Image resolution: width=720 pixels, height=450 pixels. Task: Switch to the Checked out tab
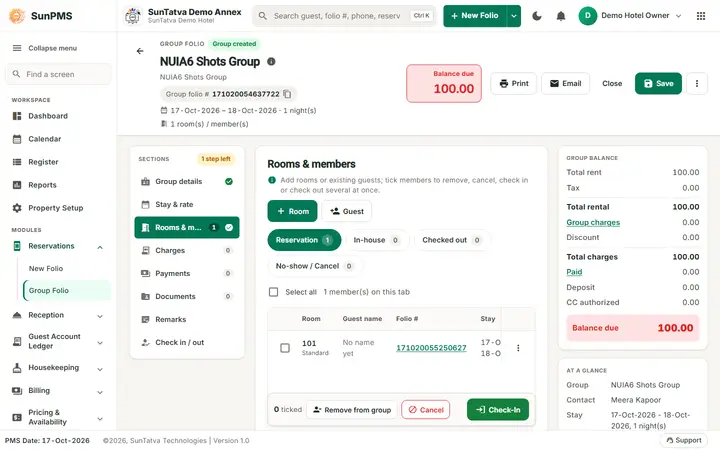451,240
